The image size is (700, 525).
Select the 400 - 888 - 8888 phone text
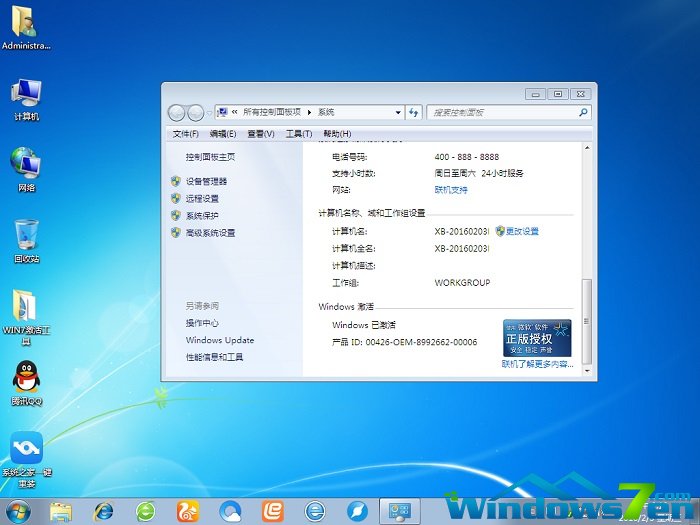click(467, 157)
